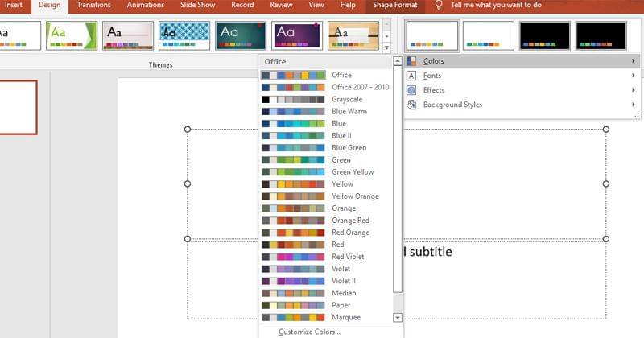
Task: Choose the black variant thumbnail
Action: coord(544,35)
